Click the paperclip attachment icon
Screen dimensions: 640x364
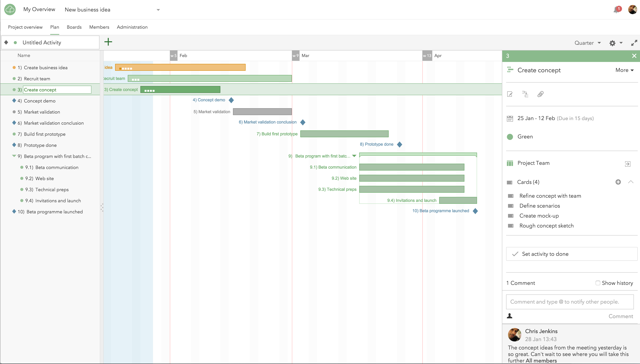540,94
